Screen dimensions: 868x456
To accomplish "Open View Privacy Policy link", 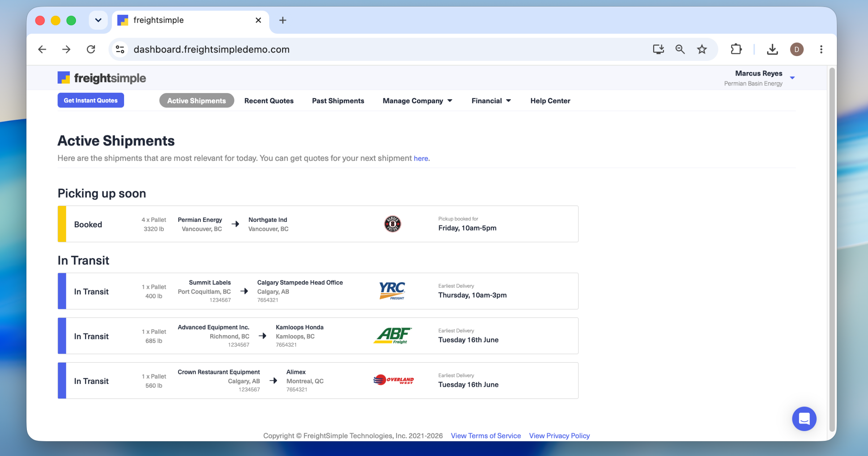I will pyautogui.click(x=559, y=436).
